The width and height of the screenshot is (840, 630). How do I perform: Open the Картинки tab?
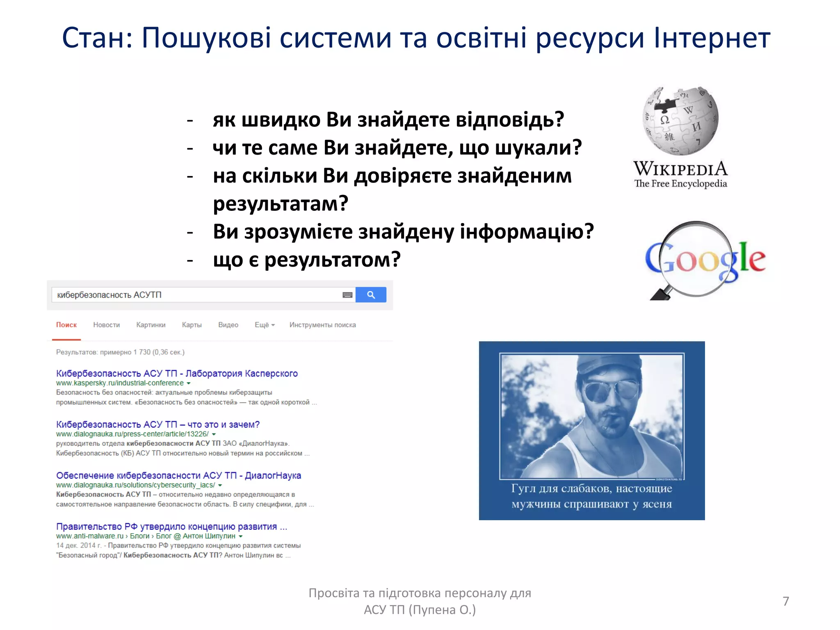tap(151, 325)
